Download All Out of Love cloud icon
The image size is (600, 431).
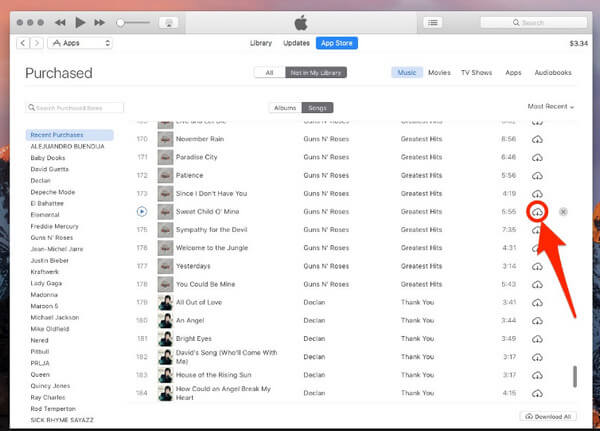point(537,303)
